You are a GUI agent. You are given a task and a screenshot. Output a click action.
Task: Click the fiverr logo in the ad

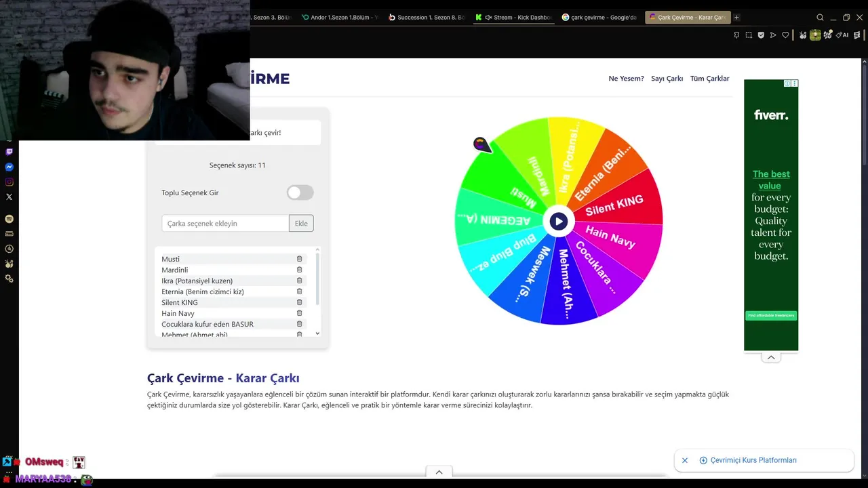click(771, 115)
